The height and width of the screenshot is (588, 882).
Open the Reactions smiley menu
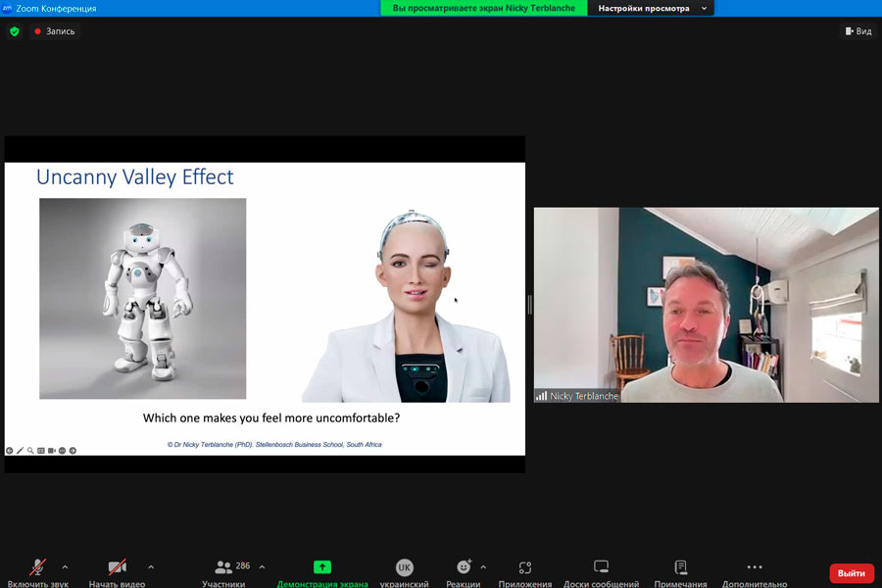[464, 567]
